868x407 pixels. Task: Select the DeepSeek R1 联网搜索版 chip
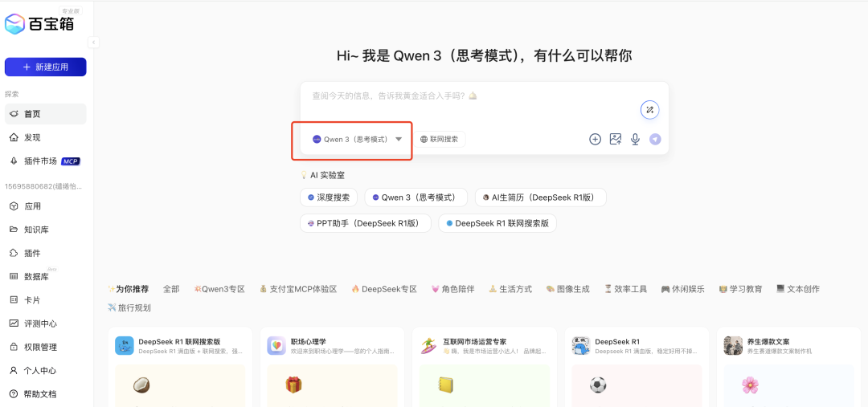pyautogui.click(x=497, y=223)
